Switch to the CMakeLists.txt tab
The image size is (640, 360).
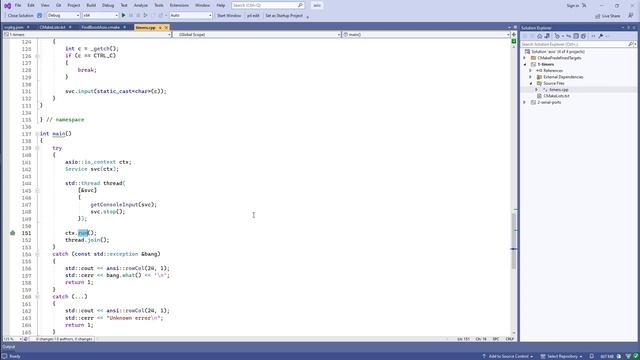tap(52, 27)
